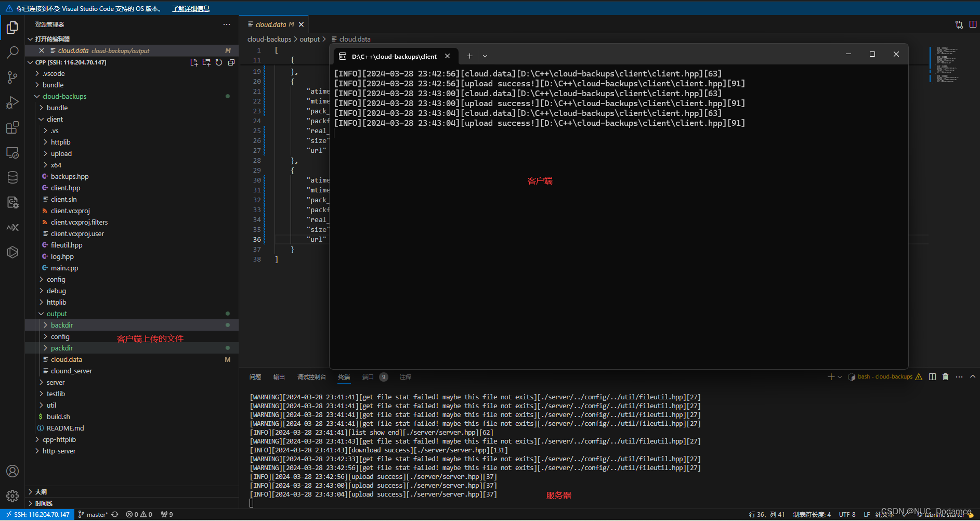The image size is (980, 521).
Task: Click synchronize changes icon in status bar
Action: (x=115, y=514)
